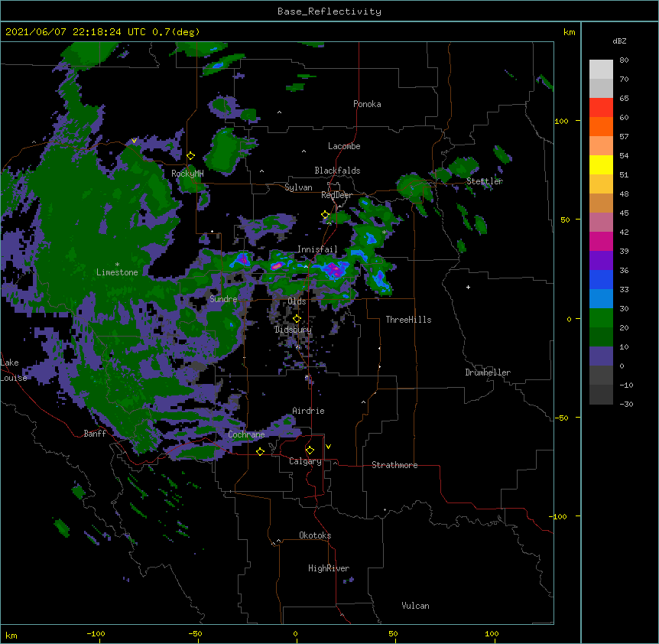Click the purple 39 dBZ legend swatch
Screen dimensions: 659x644
[601, 260]
